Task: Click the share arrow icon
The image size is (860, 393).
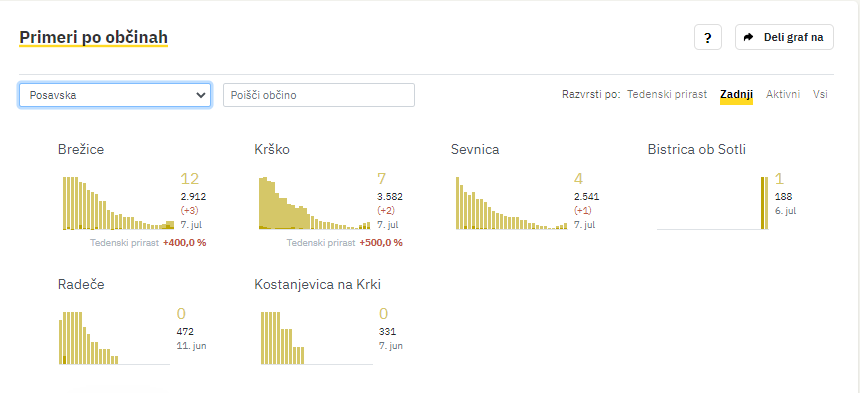Action: pyautogui.click(x=748, y=37)
